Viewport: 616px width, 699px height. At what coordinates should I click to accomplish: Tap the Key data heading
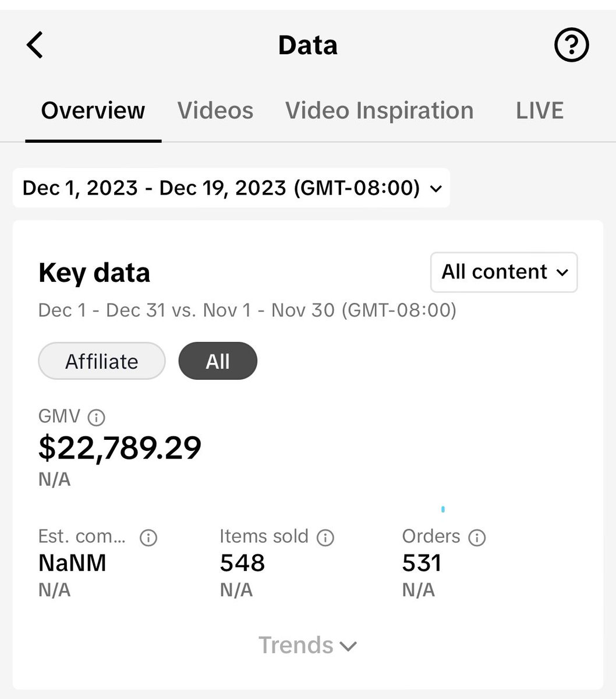94,273
